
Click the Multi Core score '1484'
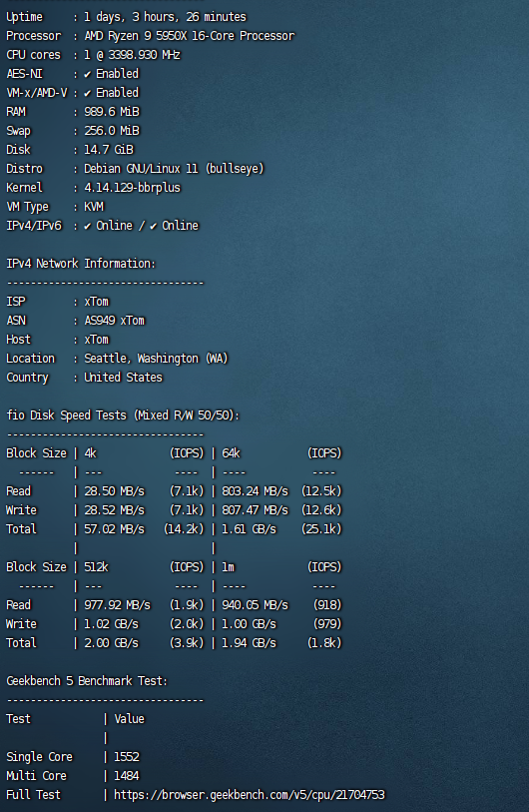[x=127, y=776]
